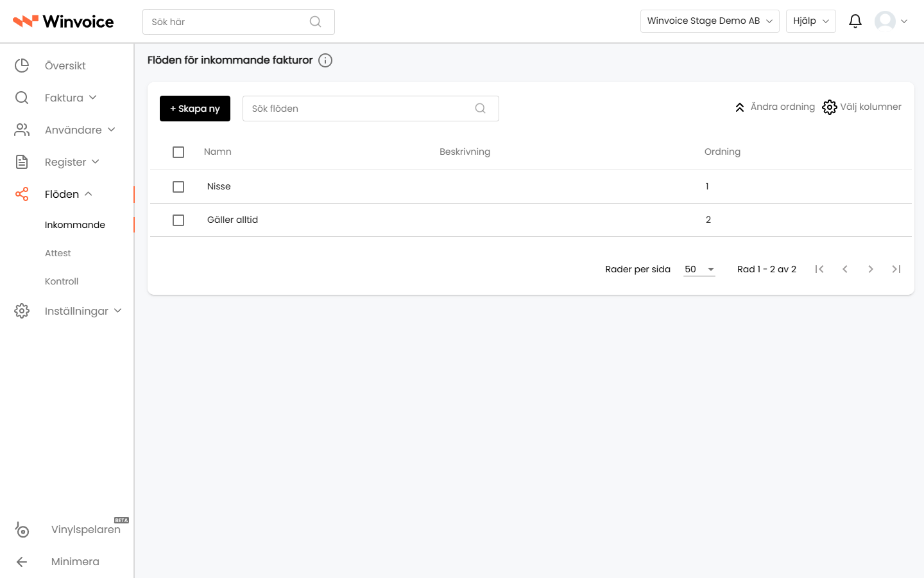Click the Skapa ny button
The image size is (924, 578).
tap(195, 109)
